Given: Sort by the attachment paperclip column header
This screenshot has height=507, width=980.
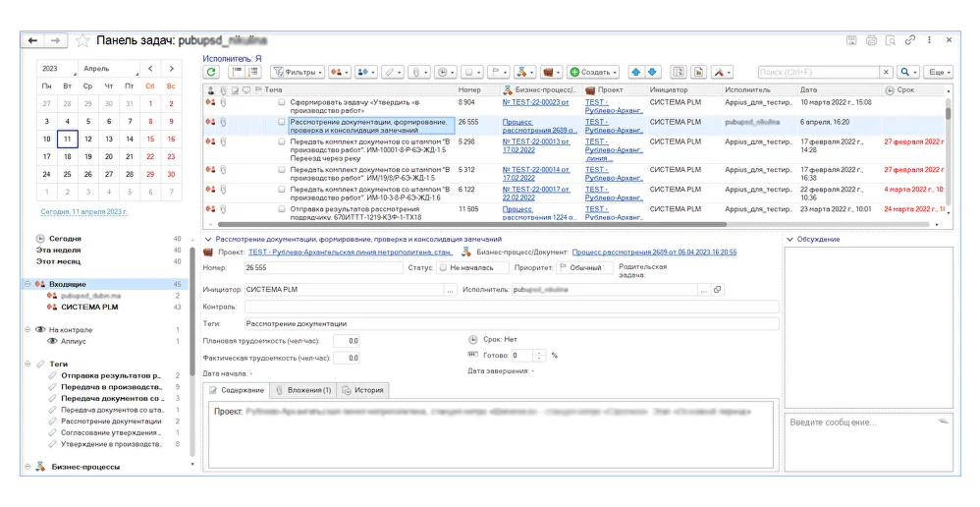Looking at the screenshot, I should (223, 90).
